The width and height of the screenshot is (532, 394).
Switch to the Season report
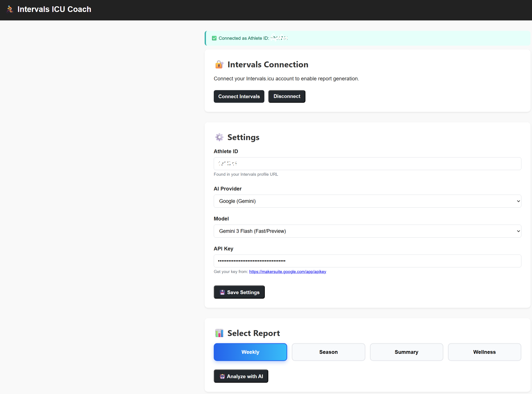point(328,352)
